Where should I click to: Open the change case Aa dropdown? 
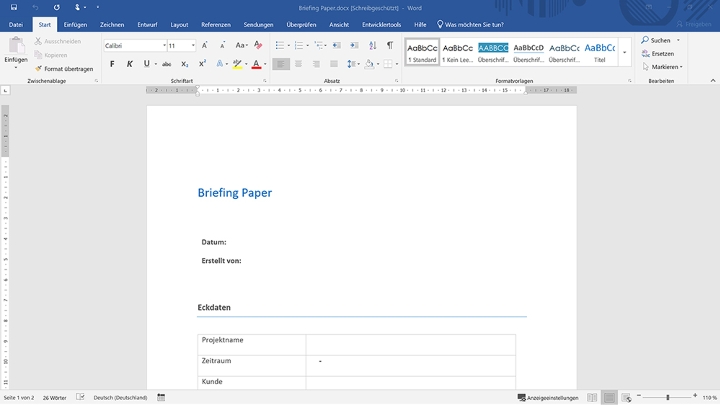pos(241,45)
